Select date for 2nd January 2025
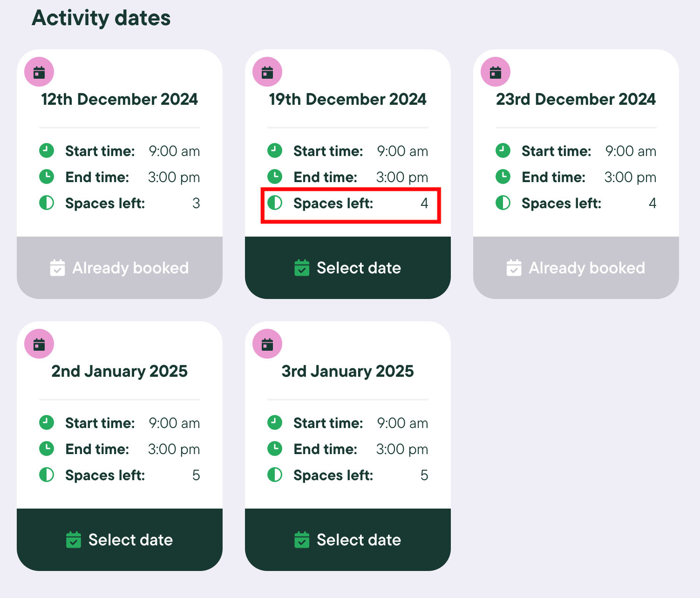This screenshot has height=598, width=700. point(120,540)
